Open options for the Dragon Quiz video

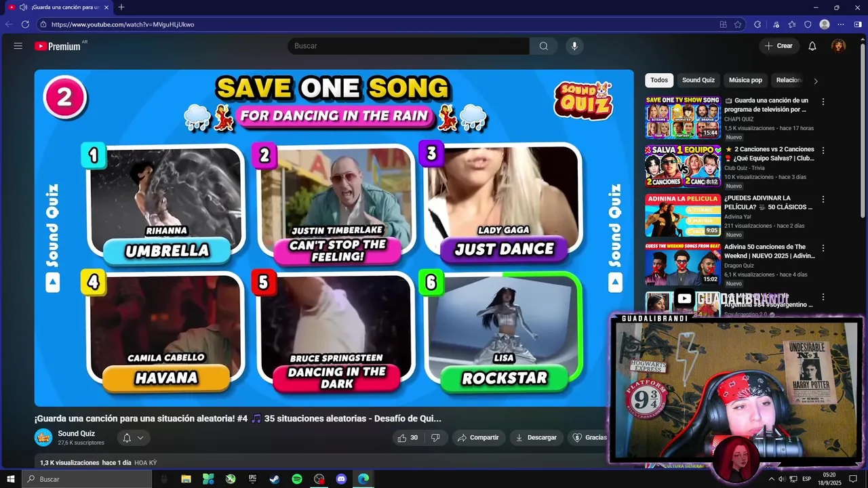(823, 248)
